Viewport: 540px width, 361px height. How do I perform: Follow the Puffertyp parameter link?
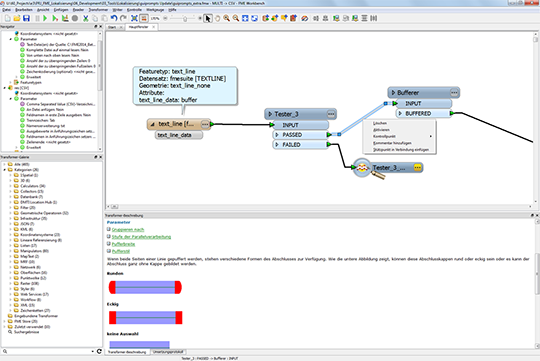click(121, 251)
